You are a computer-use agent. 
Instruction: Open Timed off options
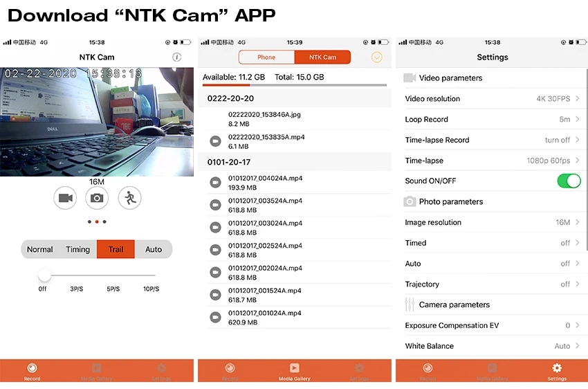click(x=493, y=243)
